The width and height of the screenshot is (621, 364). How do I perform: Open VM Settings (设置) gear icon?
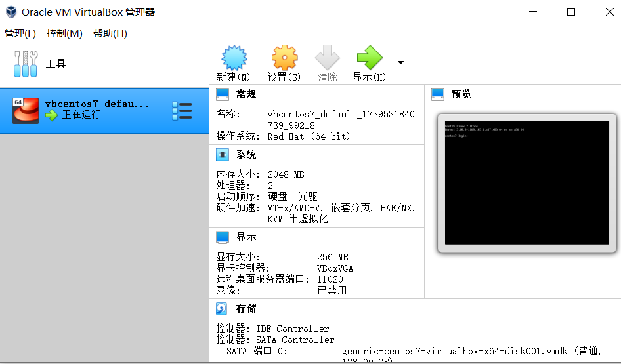(x=284, y=58)
